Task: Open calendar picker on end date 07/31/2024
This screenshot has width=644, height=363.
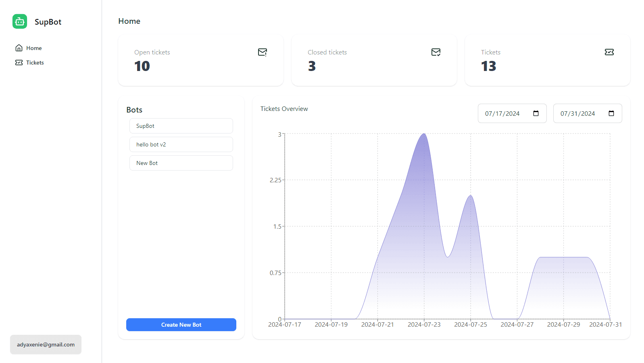Action: click(611, 113)
